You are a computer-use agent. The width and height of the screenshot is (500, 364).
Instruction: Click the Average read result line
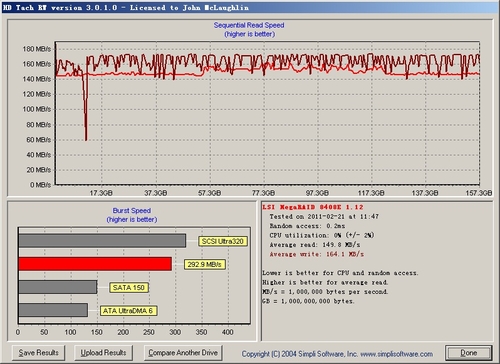(315, 245)
